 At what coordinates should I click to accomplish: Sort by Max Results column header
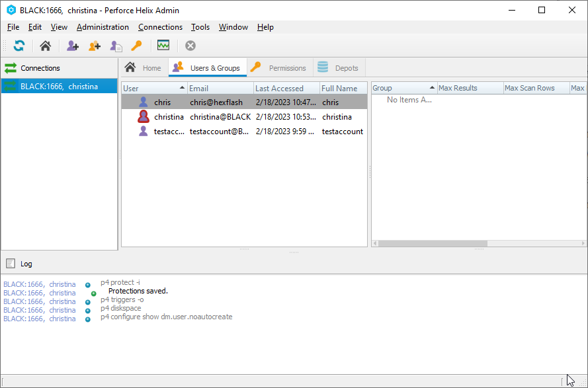pos(470,88)
